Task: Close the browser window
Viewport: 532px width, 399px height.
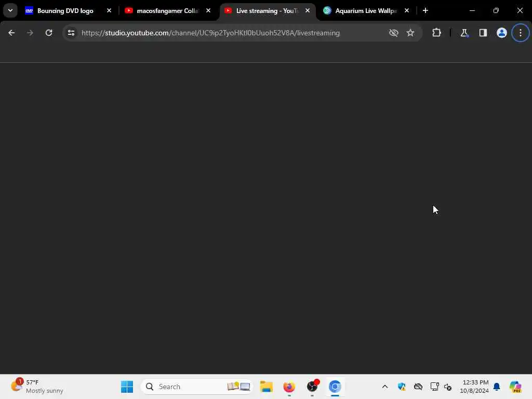Action: [520, 10]
